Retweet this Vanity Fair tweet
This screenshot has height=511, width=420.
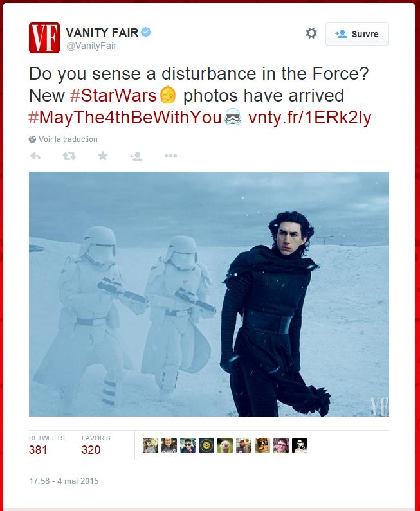pos(69,156)
